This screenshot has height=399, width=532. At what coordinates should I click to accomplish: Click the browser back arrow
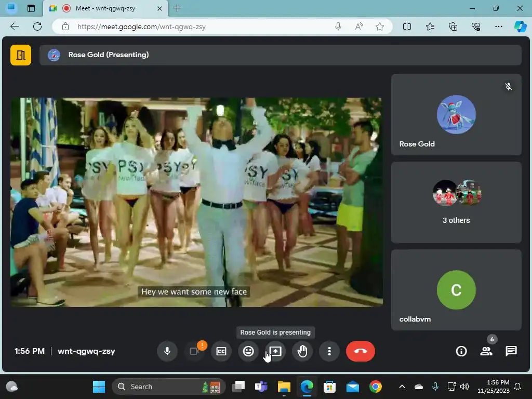pyautogui.click(x=15, y=26)
